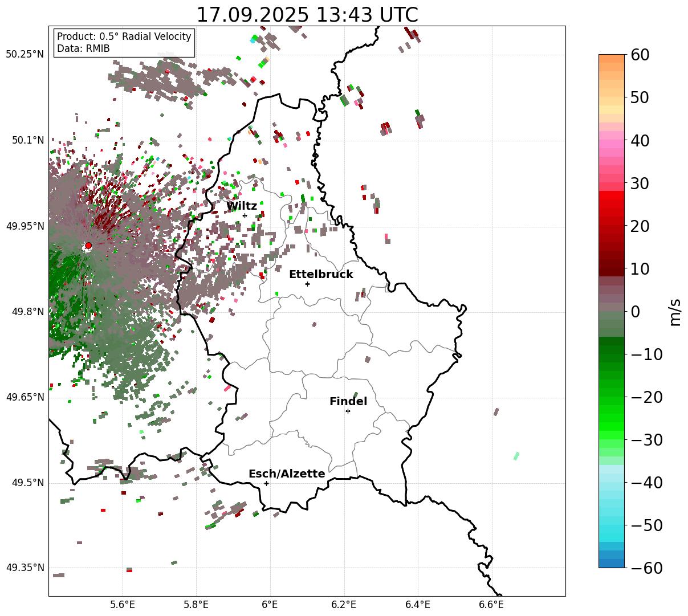The image size is (688, 616).
Task: Click the 50.1°N latitude label
Action: [x=27, y=140]
